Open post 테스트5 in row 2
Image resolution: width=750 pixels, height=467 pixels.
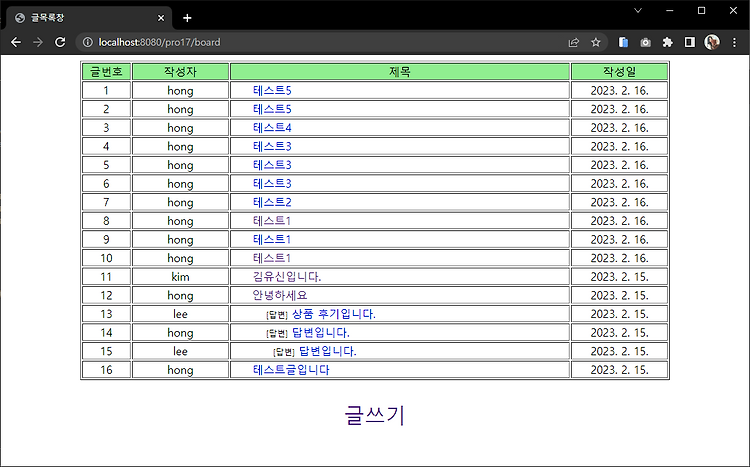pyautogui.click(x=272, y=109)
